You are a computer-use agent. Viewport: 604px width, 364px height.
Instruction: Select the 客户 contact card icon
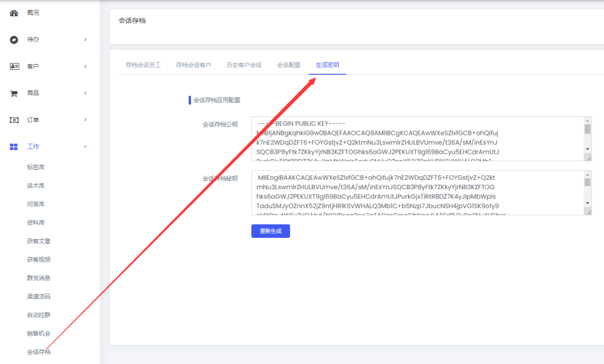pos(14,66)
